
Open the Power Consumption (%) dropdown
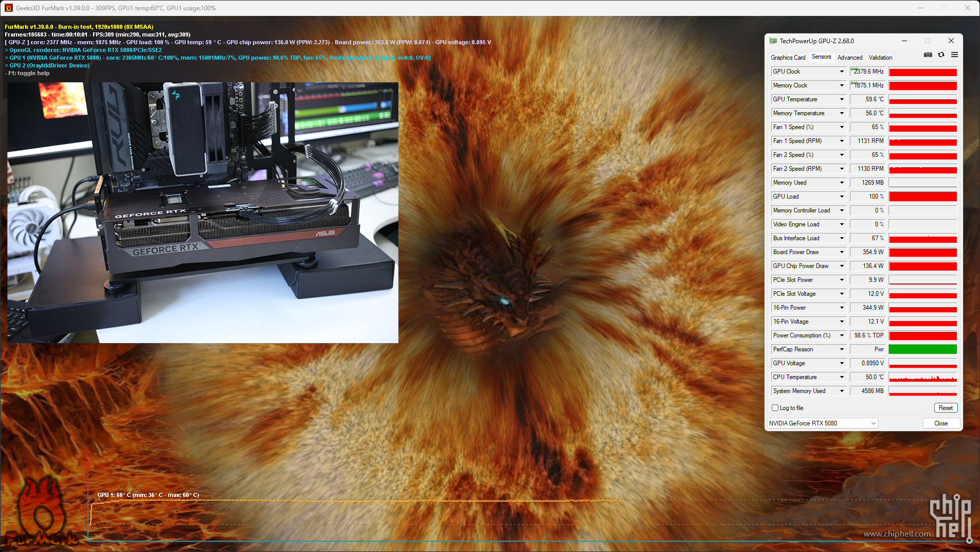[x=842, y=335]
